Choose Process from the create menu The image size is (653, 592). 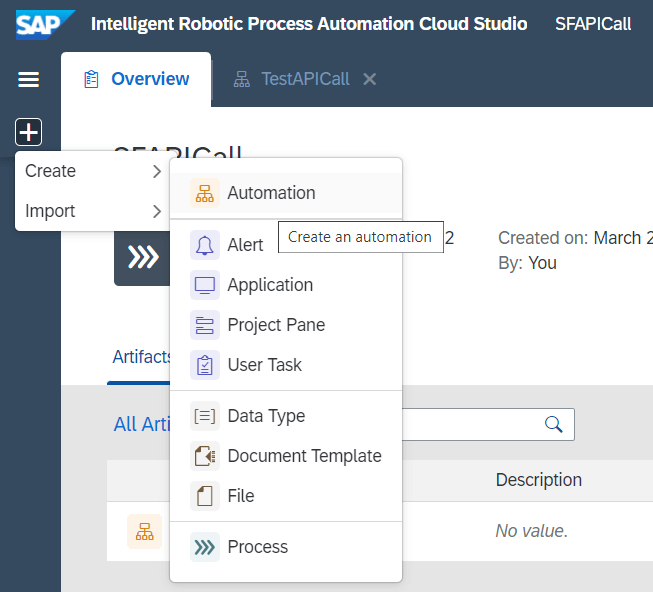coord(286,547)
